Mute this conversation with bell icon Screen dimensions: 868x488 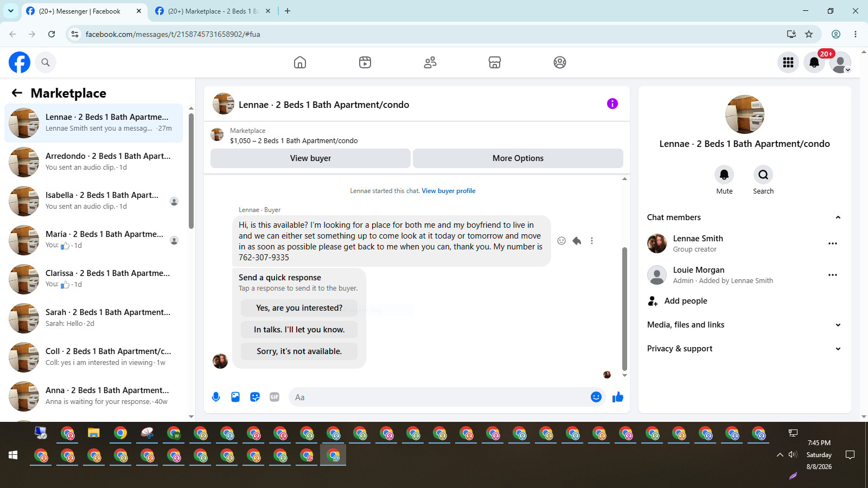click(724, 175)
